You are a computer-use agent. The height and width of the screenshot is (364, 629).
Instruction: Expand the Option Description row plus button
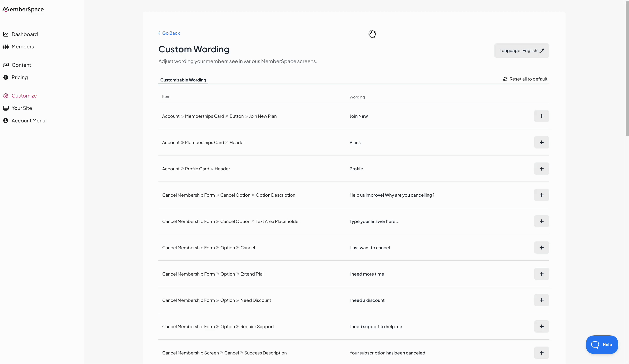(x=541, y=195)
